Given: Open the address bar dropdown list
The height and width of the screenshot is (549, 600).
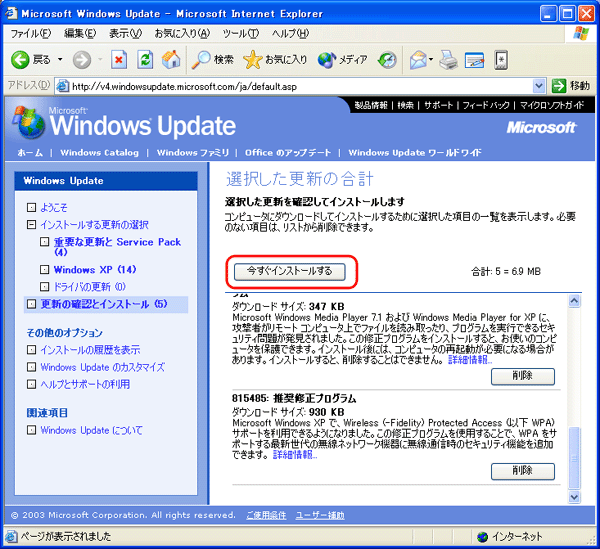Looking at the screenshot, I should pyautogui.click(x=539, y=86).
